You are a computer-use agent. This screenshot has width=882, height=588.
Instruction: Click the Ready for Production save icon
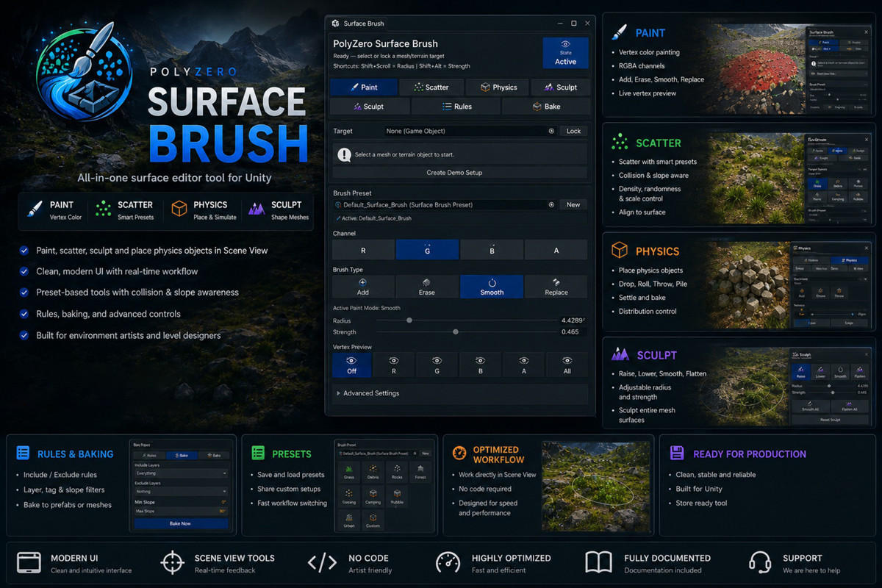tap(677, 453)
